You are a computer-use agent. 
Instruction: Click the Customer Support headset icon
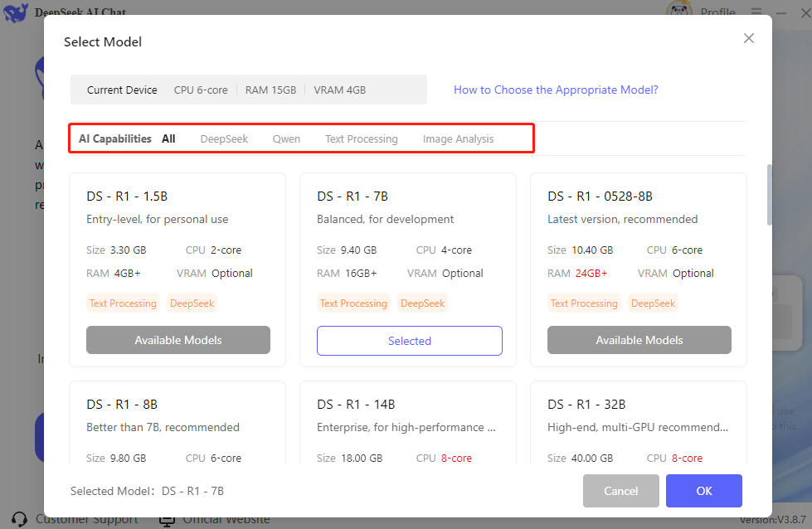click(19, 519)
